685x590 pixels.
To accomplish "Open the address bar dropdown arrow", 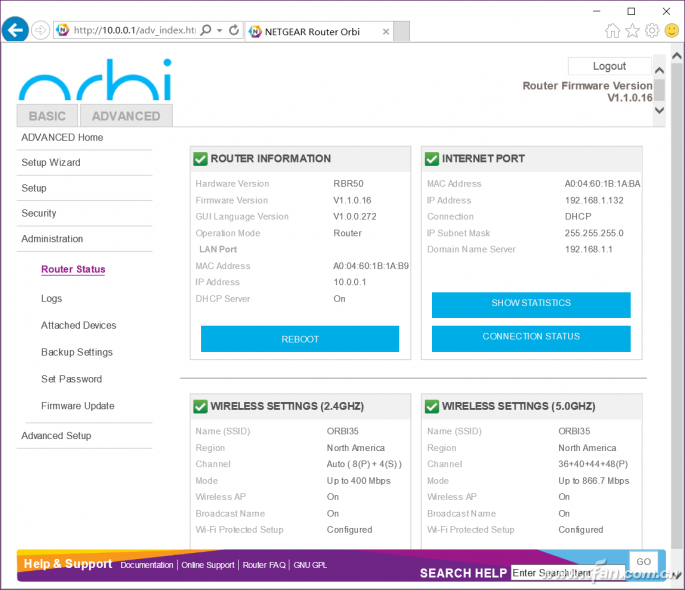I will (220, 30).
